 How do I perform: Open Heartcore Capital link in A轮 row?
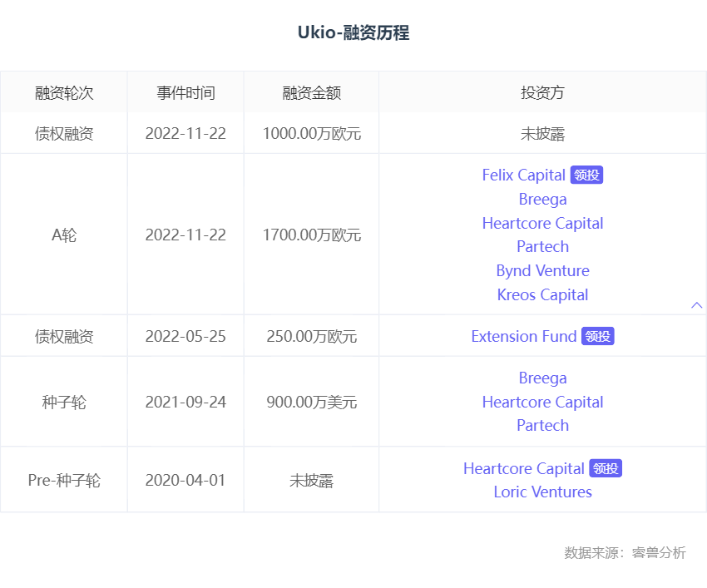(542, 223)
